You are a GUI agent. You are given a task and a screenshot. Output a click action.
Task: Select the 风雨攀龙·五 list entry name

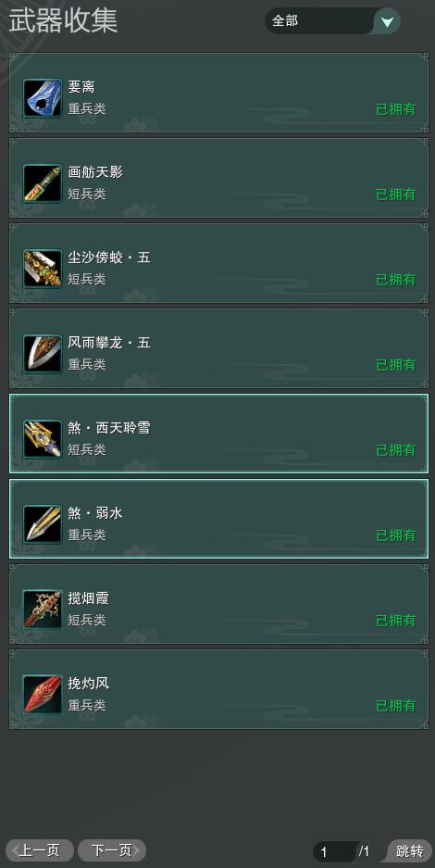click(109, 343)
